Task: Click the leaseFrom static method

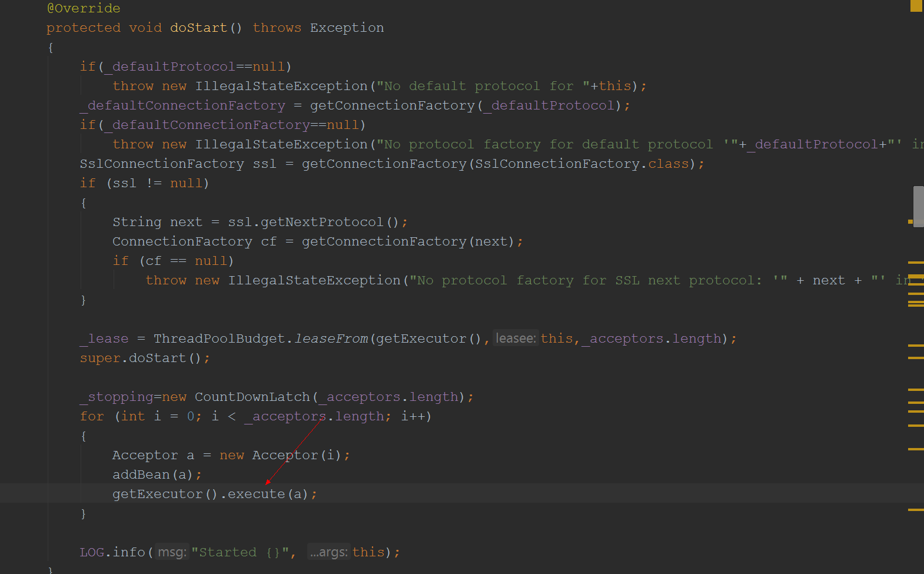Action: click(x=331, y=339)
